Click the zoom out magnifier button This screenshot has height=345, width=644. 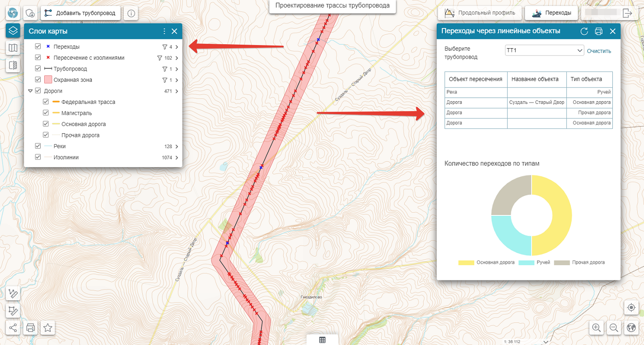[x=613, y=328]
